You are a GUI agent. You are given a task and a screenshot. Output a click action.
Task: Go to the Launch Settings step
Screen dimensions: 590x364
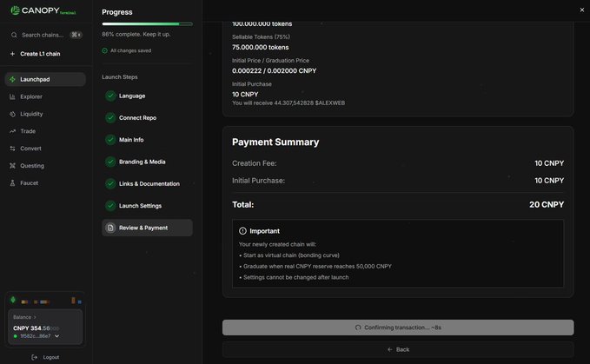[x=147, y=206]
